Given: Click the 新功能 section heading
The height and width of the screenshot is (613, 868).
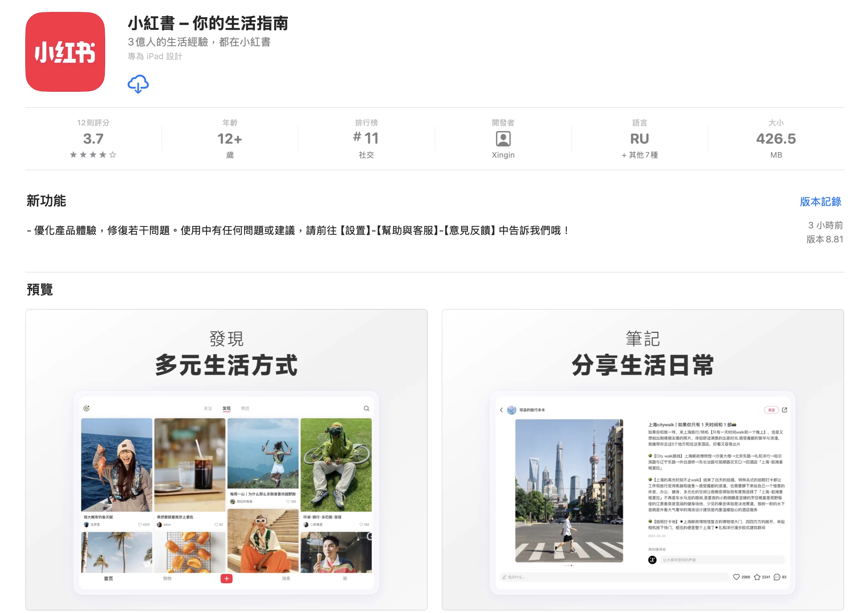Looking at the screenshot, I should click(x=46, y=201).
